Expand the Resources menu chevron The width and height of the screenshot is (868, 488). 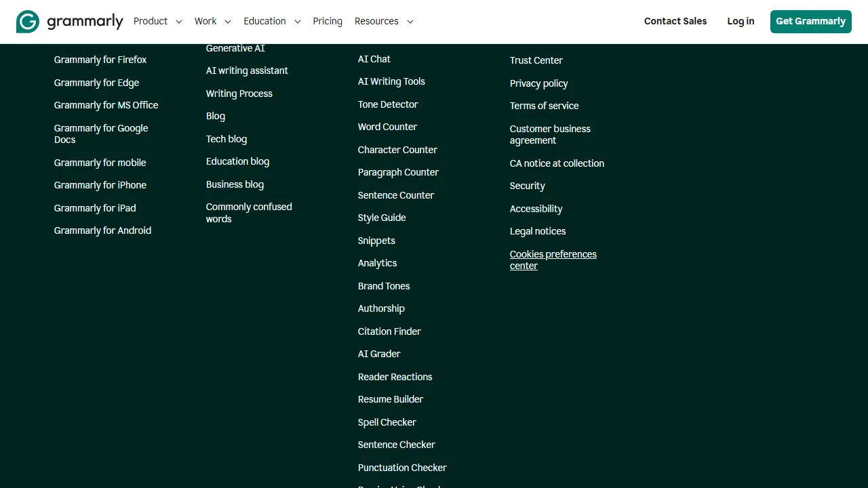pyautogui.click(x=410, y=22)
